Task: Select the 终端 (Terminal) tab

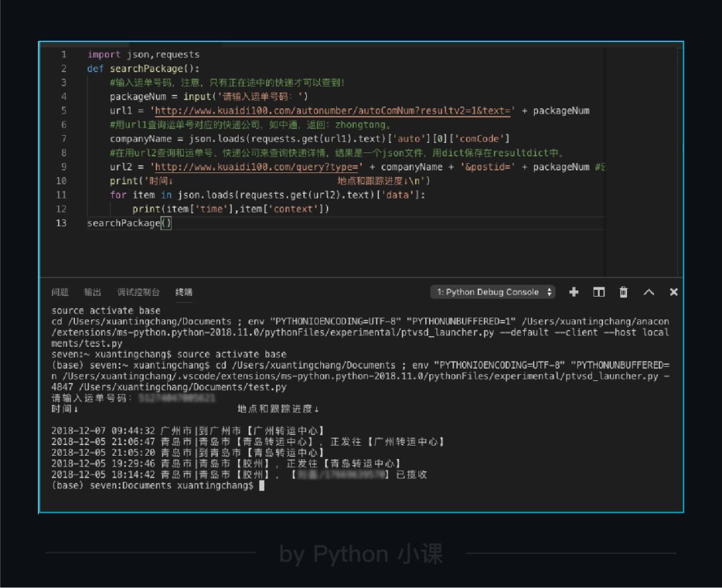Action: (x=184, y=292)
